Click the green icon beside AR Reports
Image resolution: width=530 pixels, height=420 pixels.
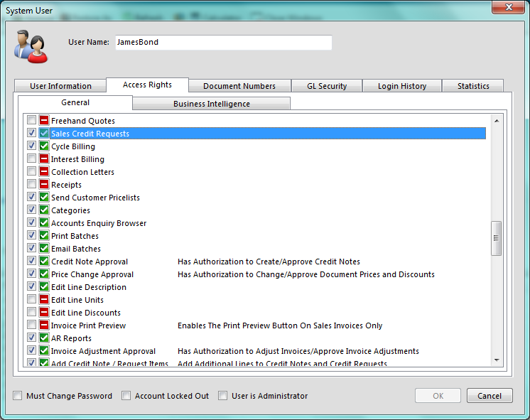pos(44,338)
